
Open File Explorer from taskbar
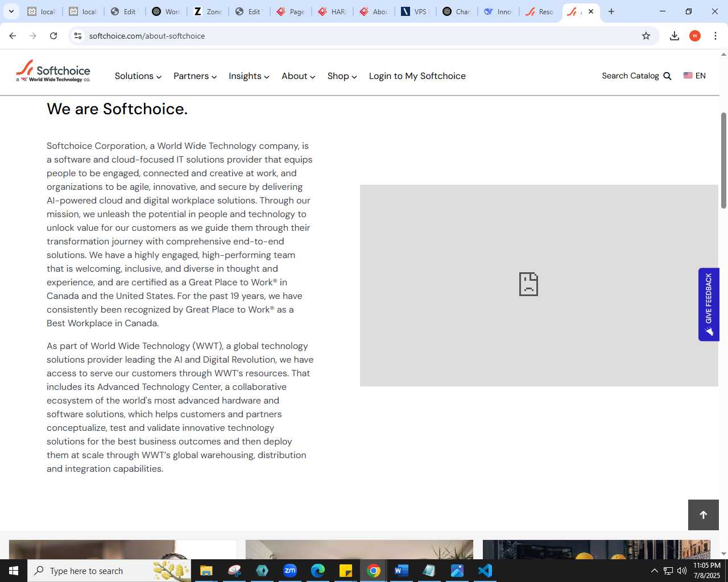pyautogui.click(x=206, y=571)
